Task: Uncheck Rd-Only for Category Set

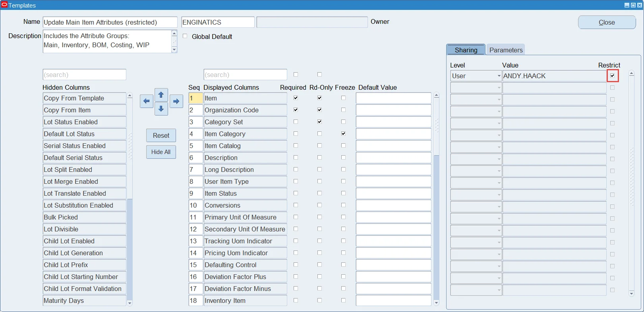Action: click(319, 121)
